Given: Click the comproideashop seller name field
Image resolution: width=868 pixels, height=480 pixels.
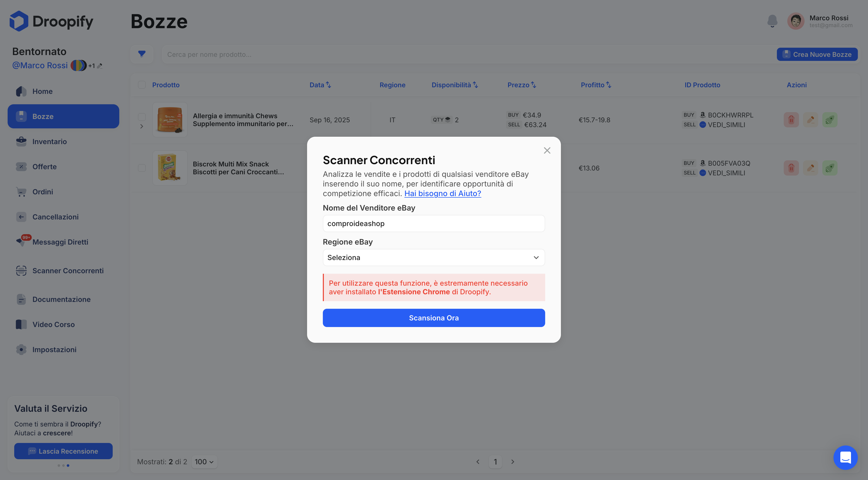Looking at the screenshot, I should point(434,223).
